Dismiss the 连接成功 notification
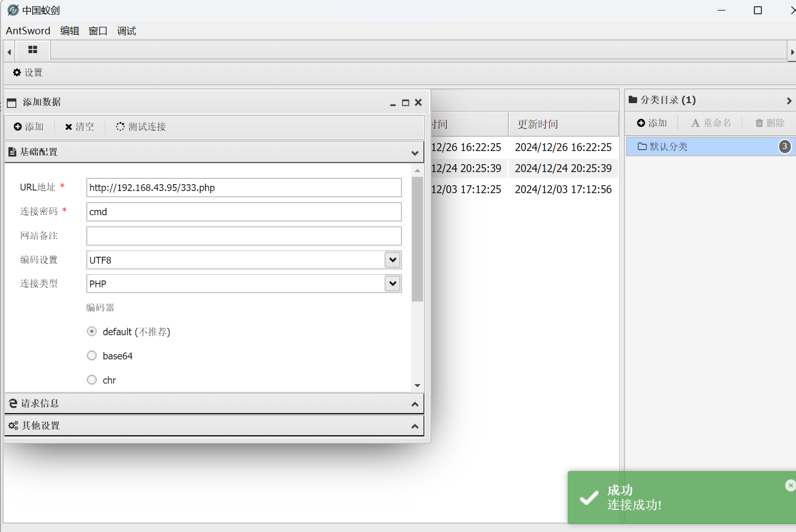The width and height of the screenshot is (796, 532). point(790,485)
